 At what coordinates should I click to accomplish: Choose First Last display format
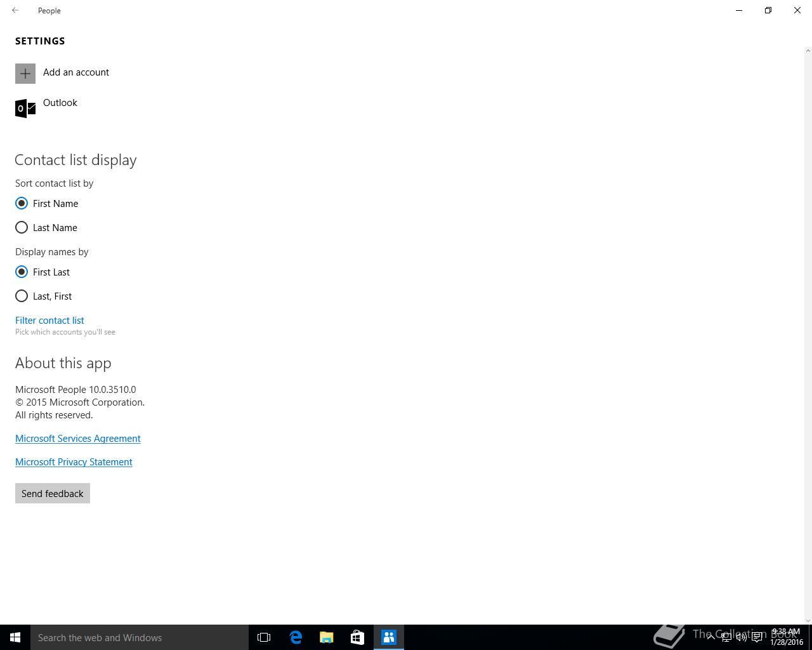(x=43, y=272)
